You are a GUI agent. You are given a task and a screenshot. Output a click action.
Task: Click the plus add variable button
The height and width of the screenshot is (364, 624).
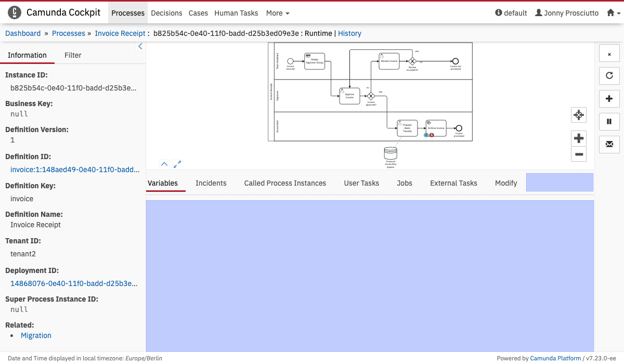609,99
